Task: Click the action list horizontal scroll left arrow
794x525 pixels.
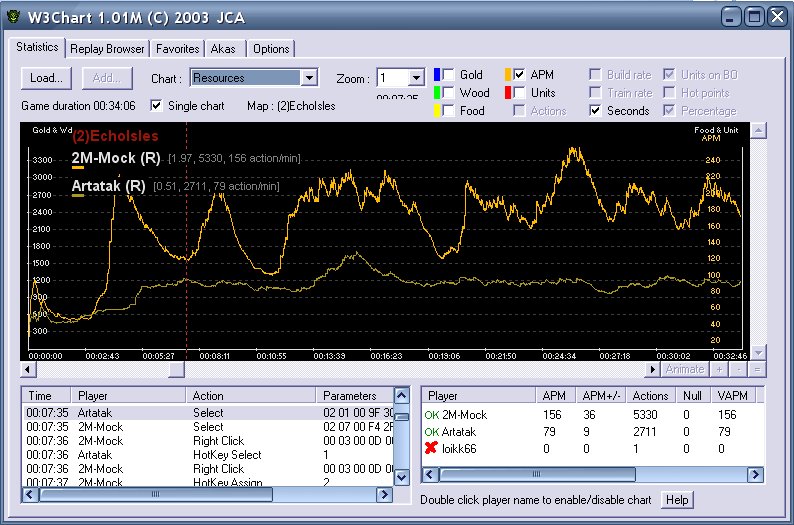Action: [x=30, y=494]
